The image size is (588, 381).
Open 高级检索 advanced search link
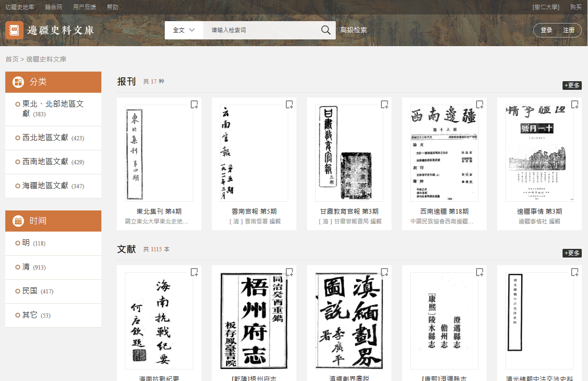click(354, 30)
